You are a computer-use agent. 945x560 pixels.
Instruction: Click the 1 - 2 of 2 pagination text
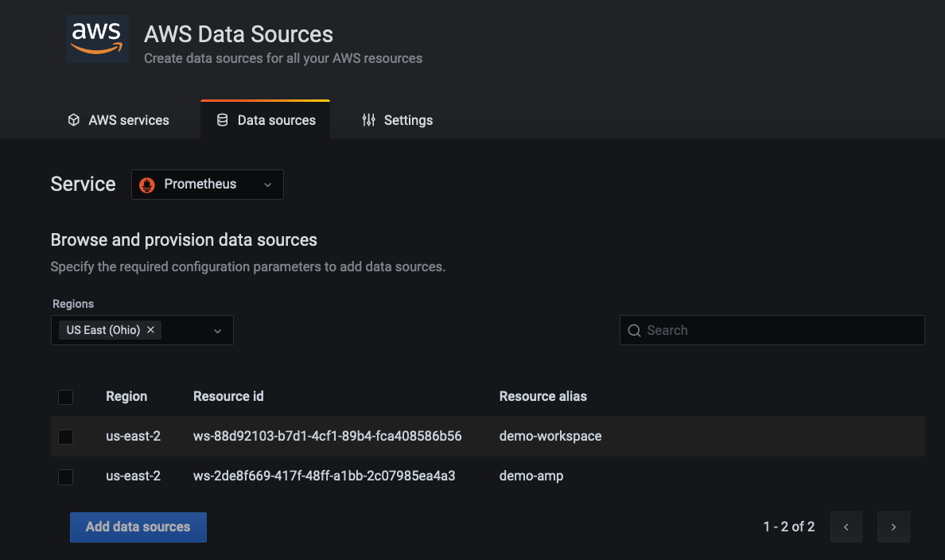coord(789,527)
